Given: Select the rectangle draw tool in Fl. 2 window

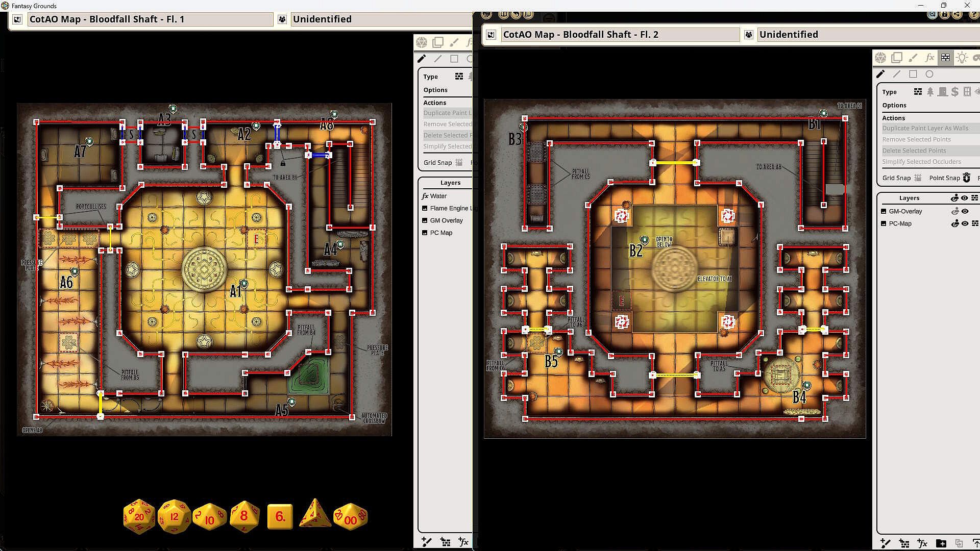Looking at the screenshot, I should (x=913, y=74).
